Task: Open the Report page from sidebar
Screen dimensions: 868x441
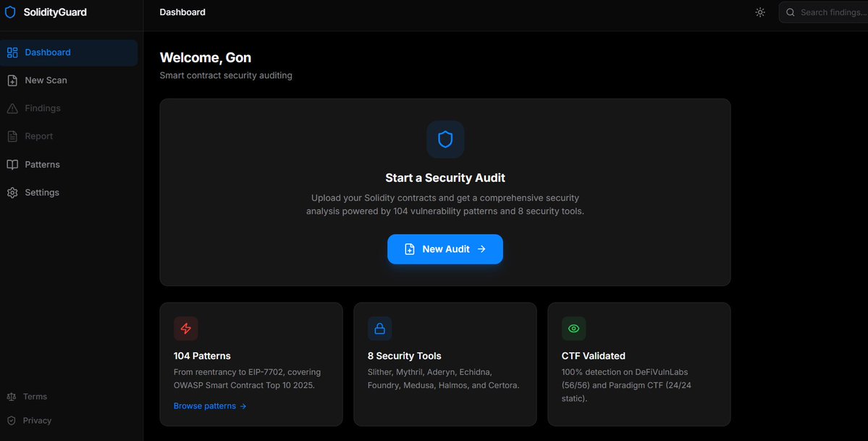Action: [x=39, y=136]
